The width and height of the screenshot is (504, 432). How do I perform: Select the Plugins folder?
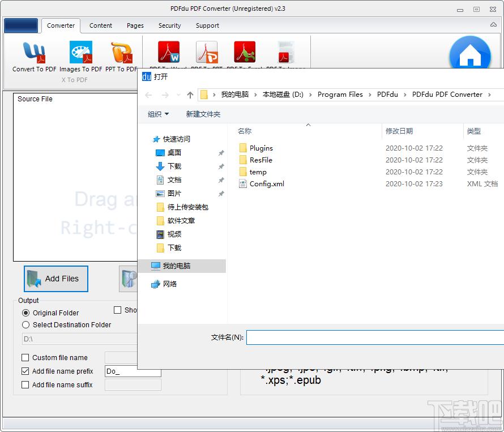(261, 148)
